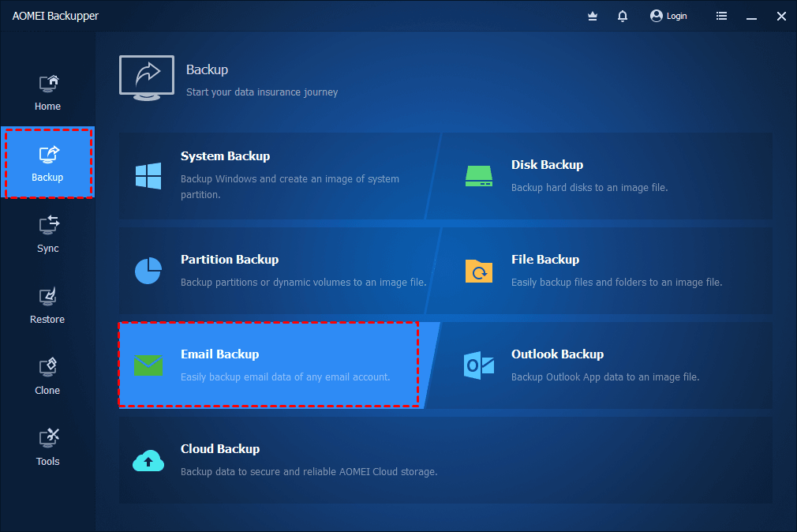The height and width of the screenshot is (532, 797).
Task: Click the Backup header monitor icon
Action: (x=147, y=78)
